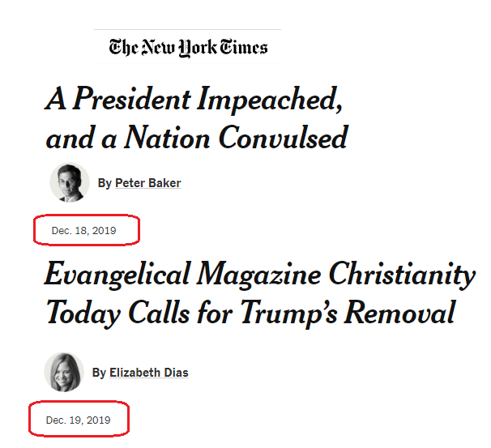This screenshot has height=448, width=491.
Task: Click Peter Baker's author photo
Action: tap(69, 182)
